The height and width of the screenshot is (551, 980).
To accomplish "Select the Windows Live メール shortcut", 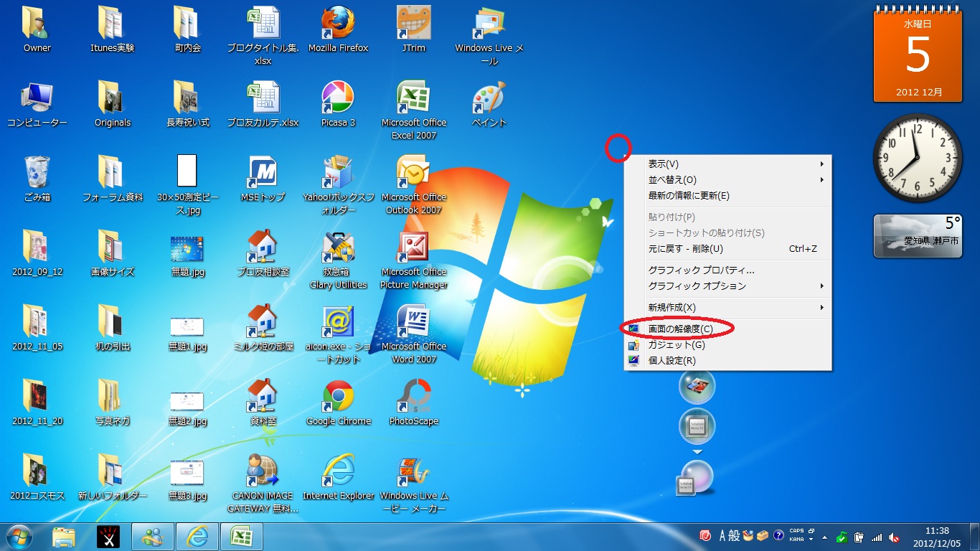I will tap(489, 37).
